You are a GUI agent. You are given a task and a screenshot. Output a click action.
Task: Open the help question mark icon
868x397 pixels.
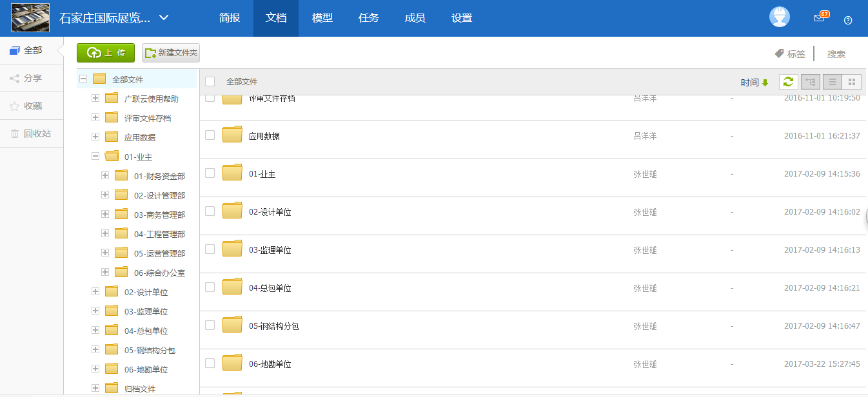point(848,20)
